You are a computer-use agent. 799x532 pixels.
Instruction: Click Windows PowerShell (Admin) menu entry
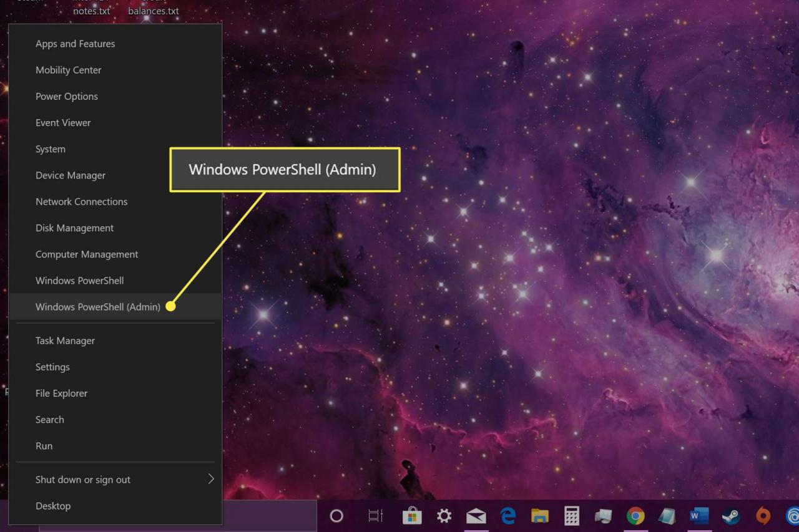click(115, 307)
